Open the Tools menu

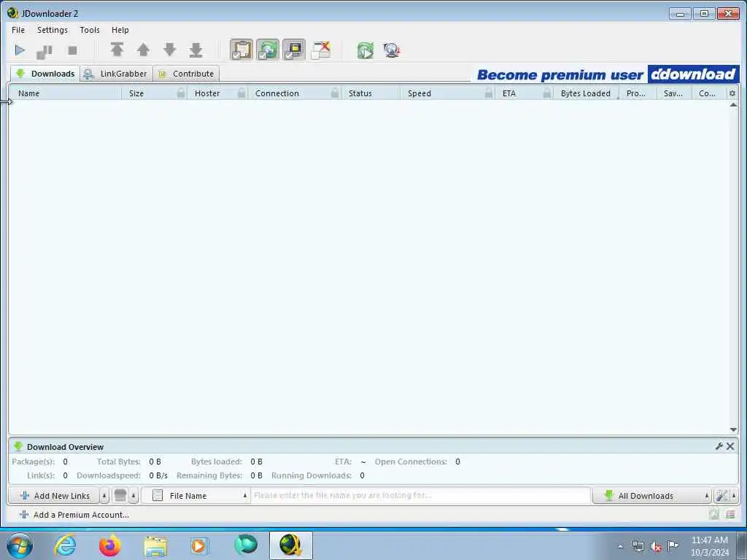pos(90,29)
